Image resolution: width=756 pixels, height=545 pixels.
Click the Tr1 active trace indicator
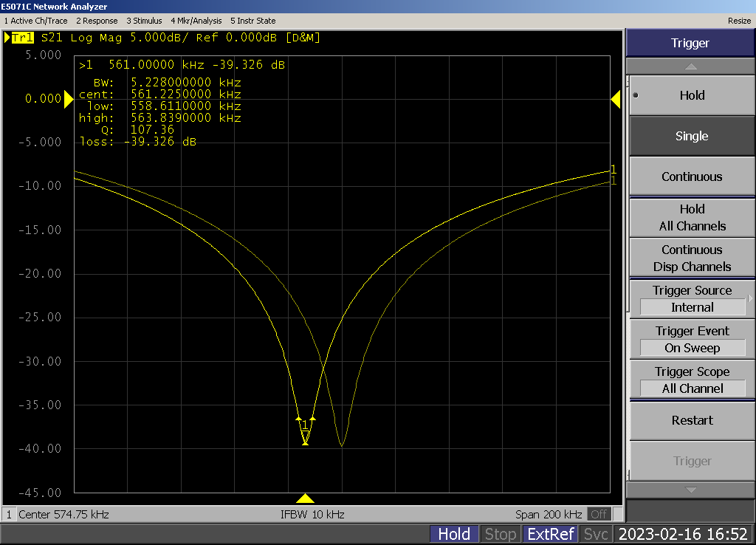coord(22,38)
